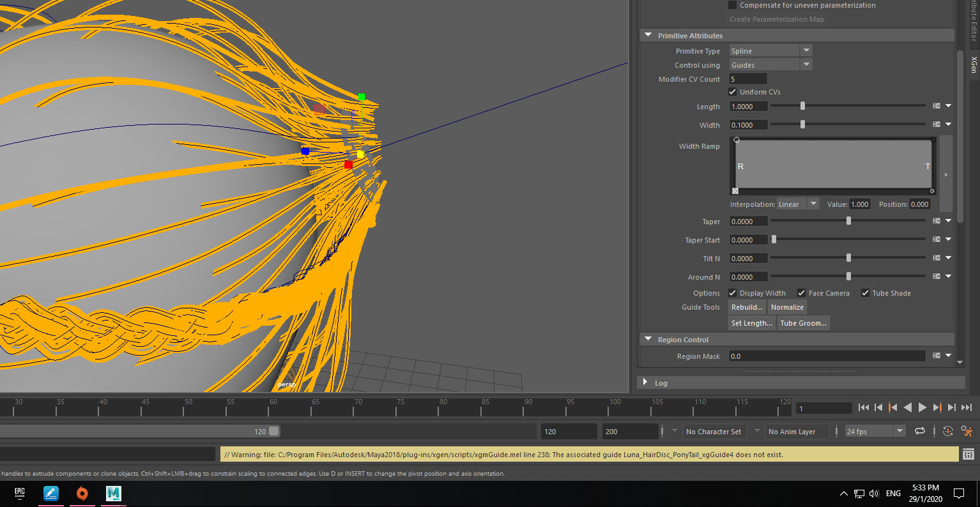Open Maya from the Windows taskbar

tap(113, 494)
